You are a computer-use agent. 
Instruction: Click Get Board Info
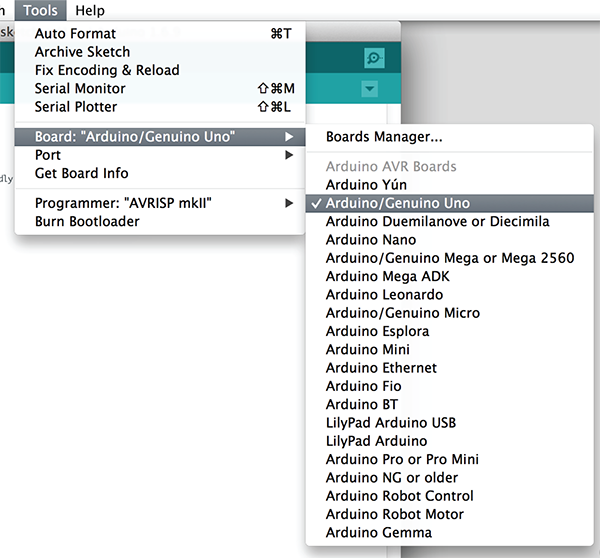point(160,173)
